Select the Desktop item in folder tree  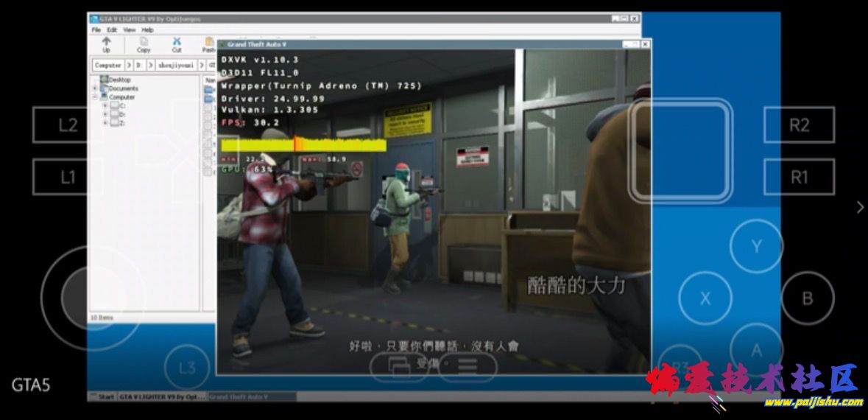click(x=119, y=80)
